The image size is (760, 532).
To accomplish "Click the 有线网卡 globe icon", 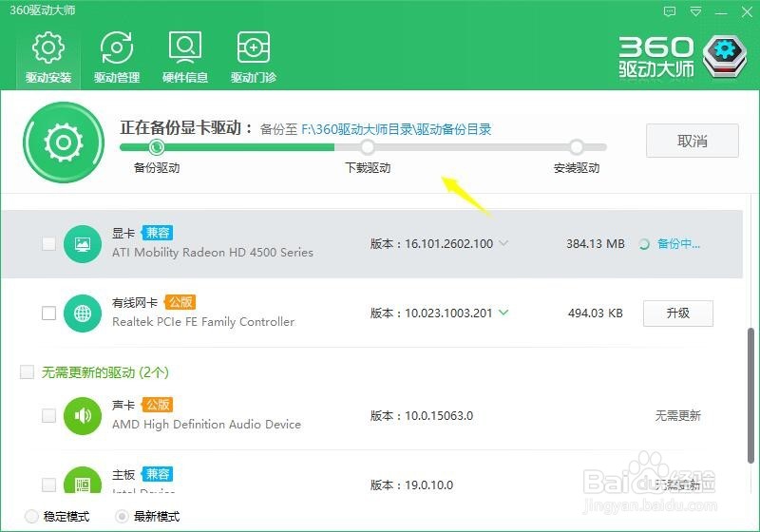I will [83, 313].
